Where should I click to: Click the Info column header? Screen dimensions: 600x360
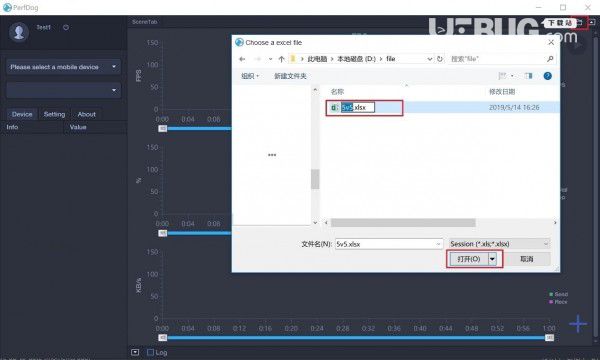click(12, 127)
